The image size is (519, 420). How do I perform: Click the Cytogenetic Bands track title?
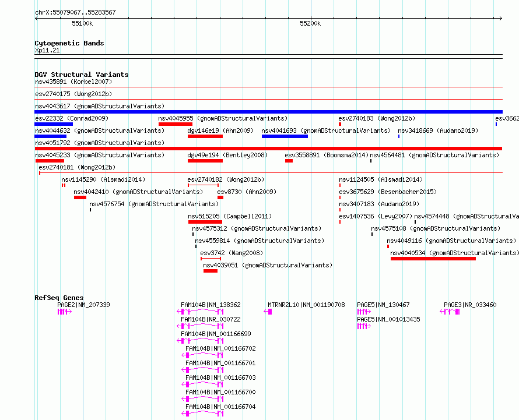(x=69, y=43)
